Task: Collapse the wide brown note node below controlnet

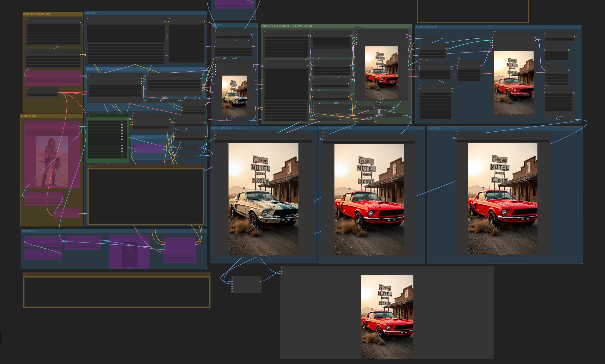Action: coord(25,274)
